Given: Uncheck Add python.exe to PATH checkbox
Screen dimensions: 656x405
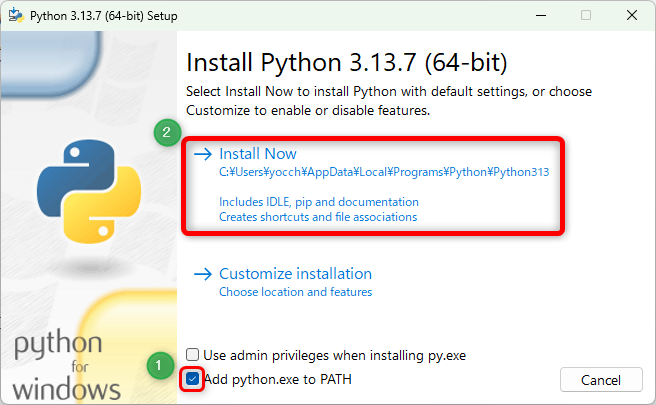Looking at the screenshot, I should point(192,379).
